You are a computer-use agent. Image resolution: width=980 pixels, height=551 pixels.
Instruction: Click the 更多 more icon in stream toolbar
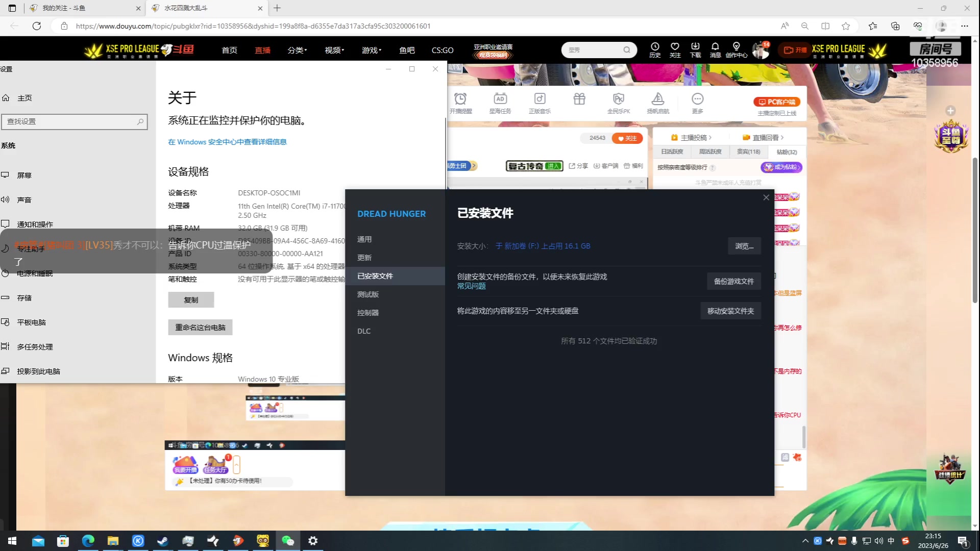coord(698,103)
